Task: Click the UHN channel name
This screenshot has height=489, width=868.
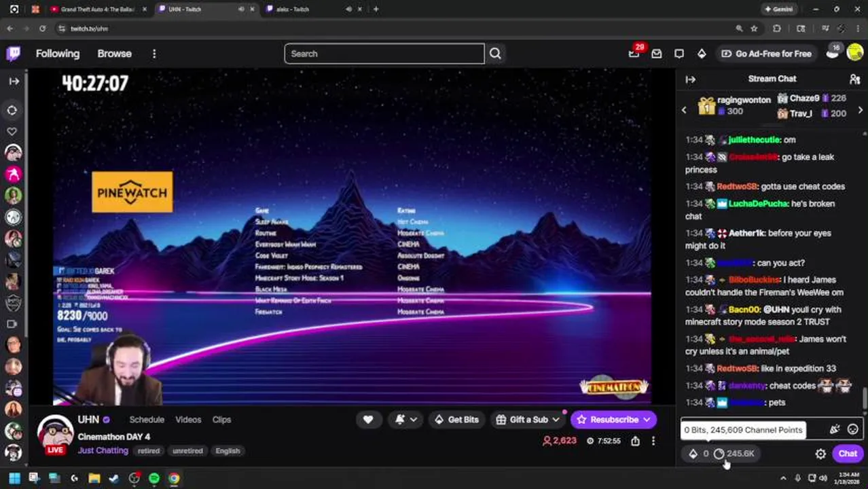Action: 88,420
